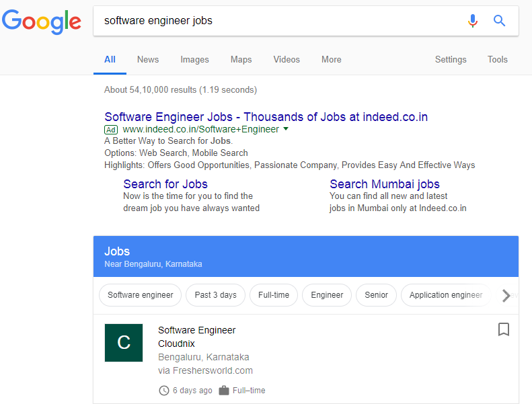Open the Search Mumbai jobs sitelink
532x404 pixels.
(x=385, y=184)
